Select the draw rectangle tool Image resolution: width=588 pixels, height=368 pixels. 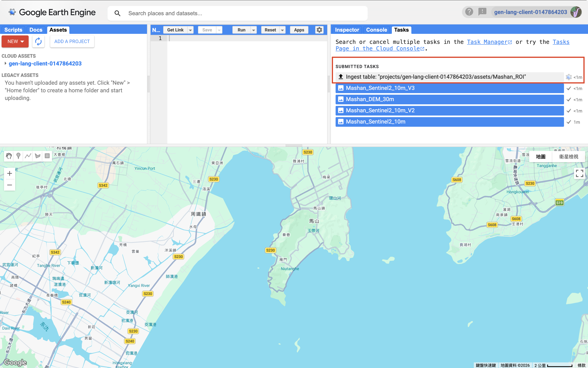pos(47,156)
